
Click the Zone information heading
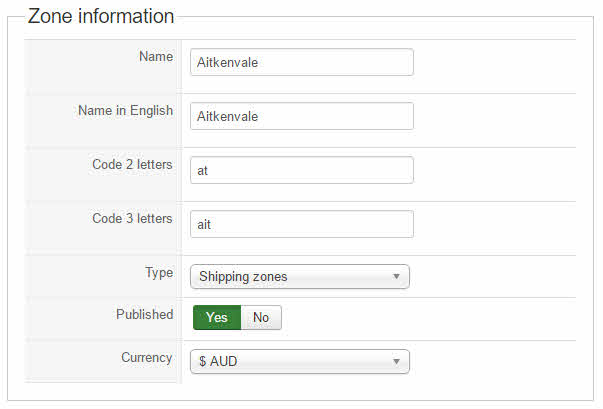[x=101, y=16]
